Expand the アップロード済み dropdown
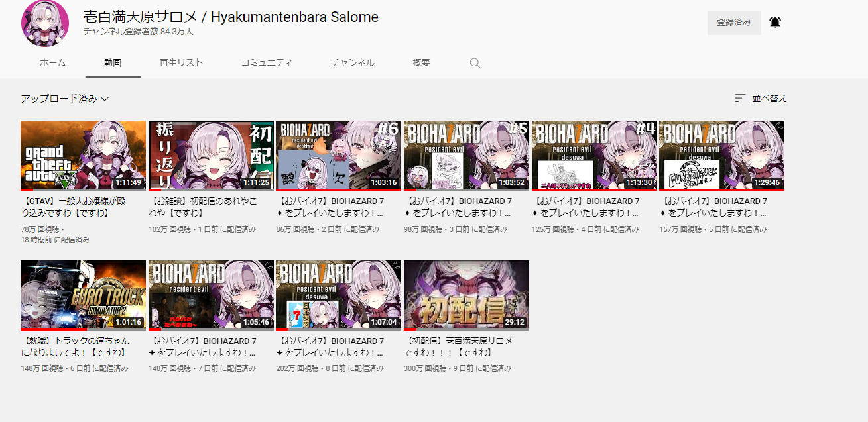The image size is (868, 422). pos(64,99)
